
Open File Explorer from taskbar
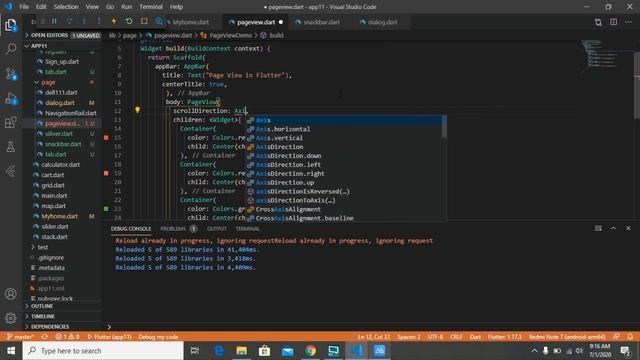tap(242, 351)
